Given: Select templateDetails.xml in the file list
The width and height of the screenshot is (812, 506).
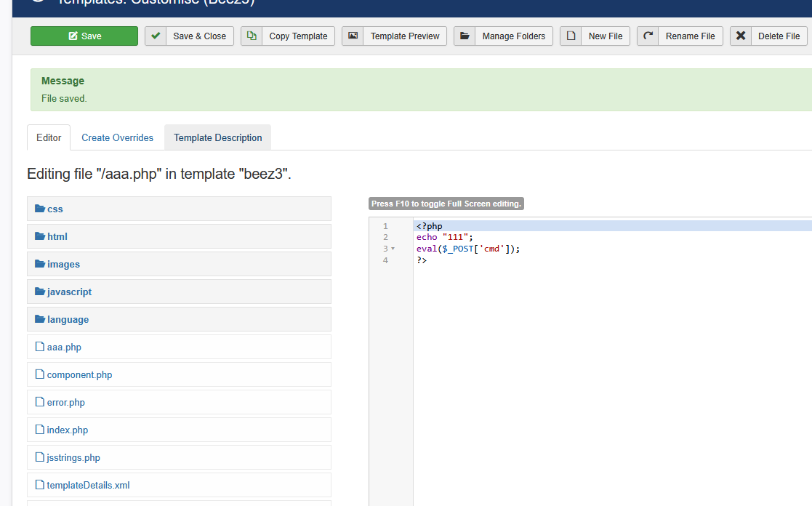Looking at the screenshot, I should (88, 486).
